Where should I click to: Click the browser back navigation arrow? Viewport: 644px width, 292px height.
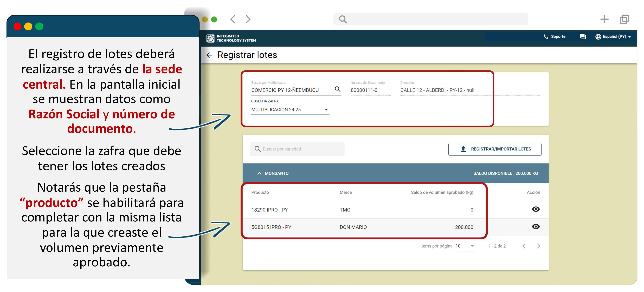(233, 19)
